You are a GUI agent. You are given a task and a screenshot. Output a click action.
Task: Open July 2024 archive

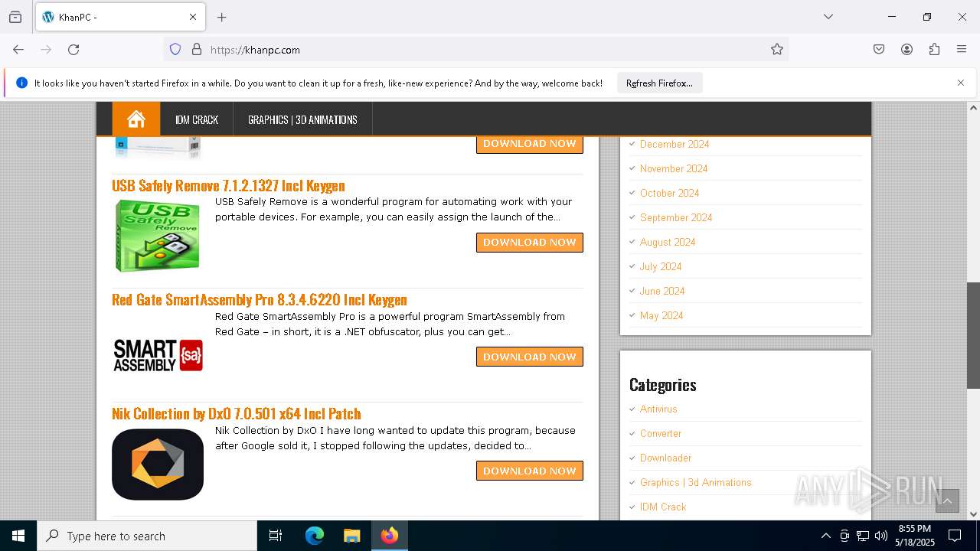click(x=661, y=266)
